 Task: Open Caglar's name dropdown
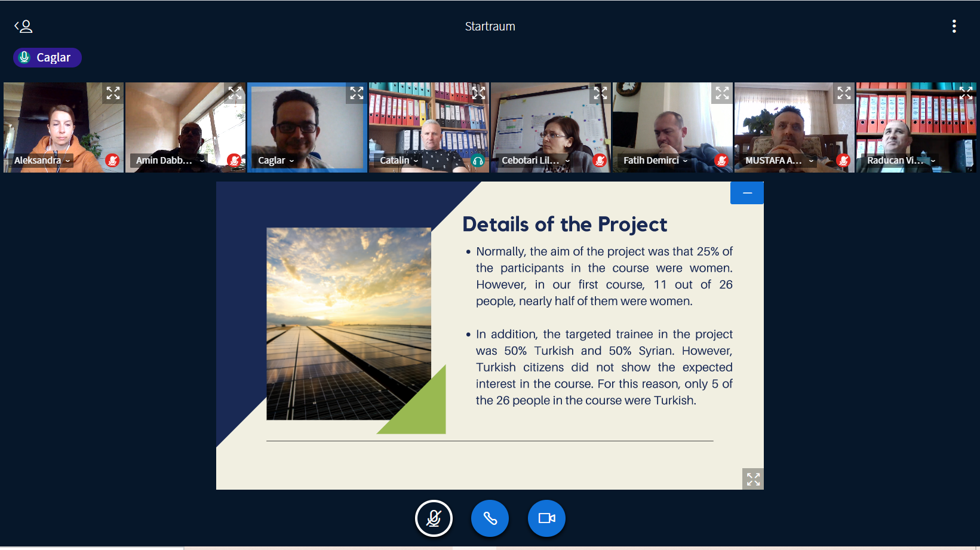pyautogui.click(x=276, y=160)
